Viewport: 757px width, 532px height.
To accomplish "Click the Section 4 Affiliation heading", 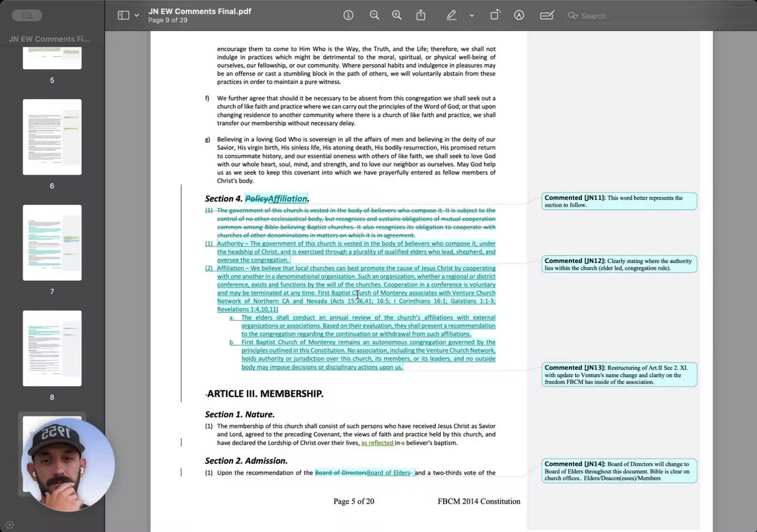I will [257, 199].
